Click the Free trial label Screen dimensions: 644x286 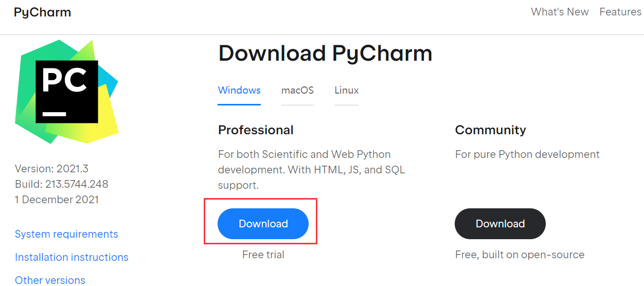263,255
